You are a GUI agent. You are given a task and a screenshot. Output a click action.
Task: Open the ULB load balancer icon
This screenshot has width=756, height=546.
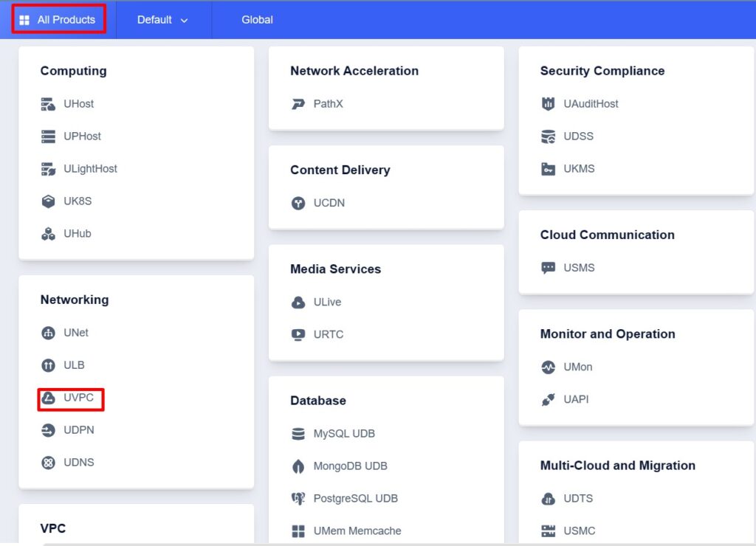click(x=49, y=365)
